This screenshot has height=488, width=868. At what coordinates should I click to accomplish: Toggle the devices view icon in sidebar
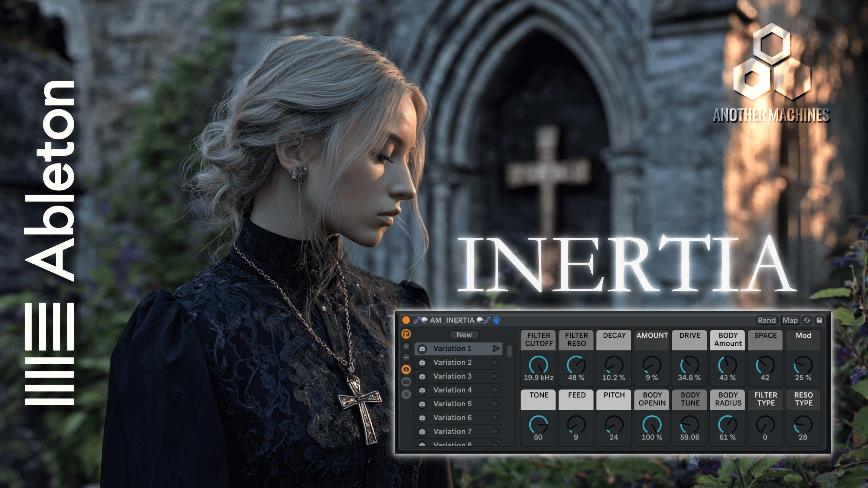point(406,382)
